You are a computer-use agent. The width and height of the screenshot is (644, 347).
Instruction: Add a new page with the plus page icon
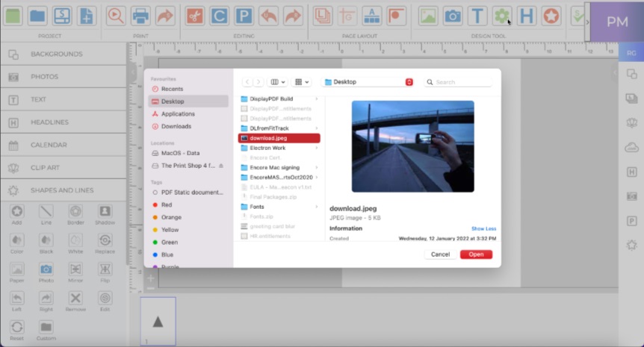click(87, 16)
